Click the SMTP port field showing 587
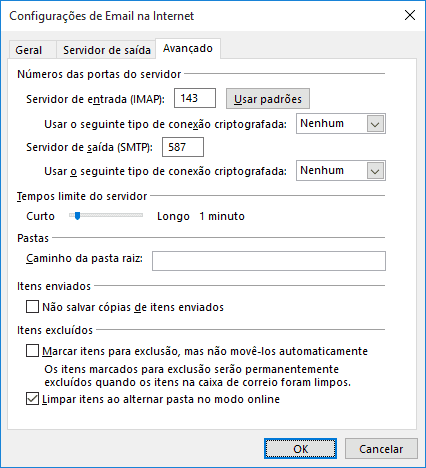 pos(183,147)
